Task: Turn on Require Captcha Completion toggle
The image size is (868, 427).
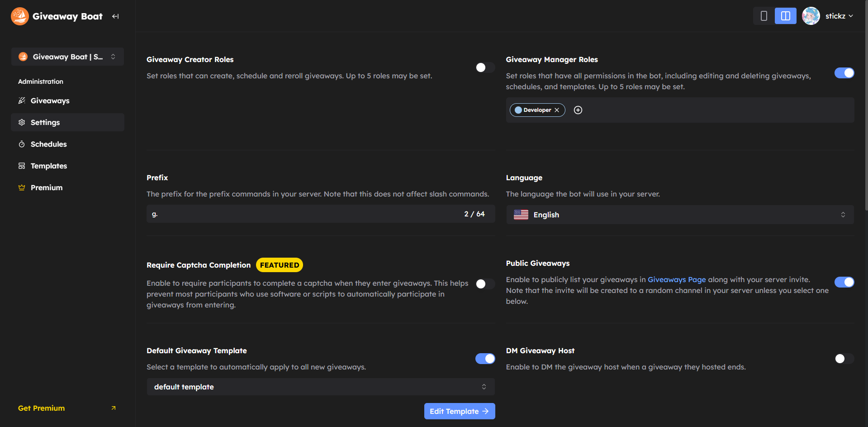Action: click(485, 284)
